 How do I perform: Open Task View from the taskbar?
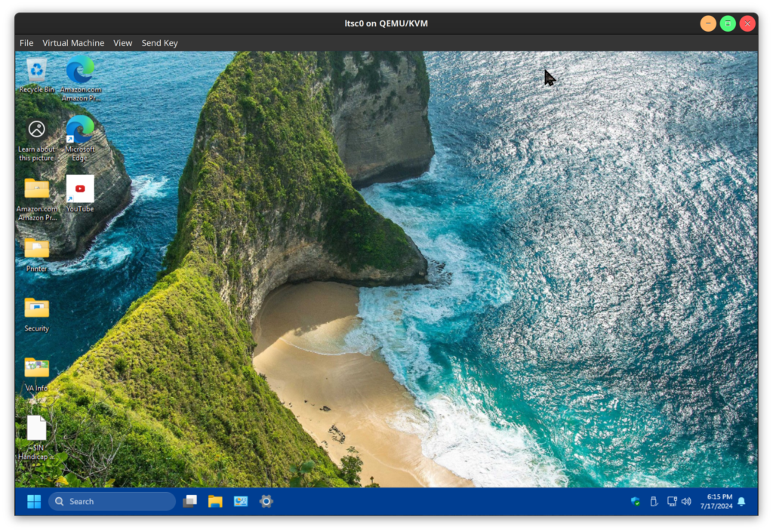tap(190, 501)
